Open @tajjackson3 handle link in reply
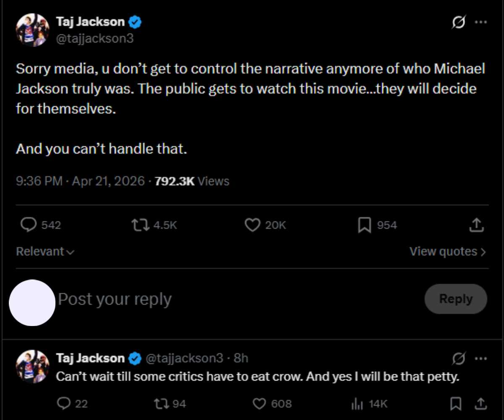The image size is (504, 420). (184, 358)
